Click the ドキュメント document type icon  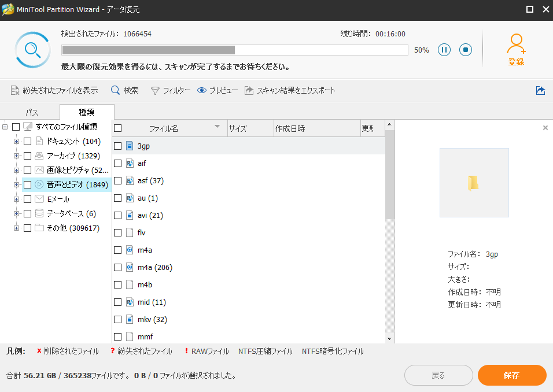tap(39, 141)
